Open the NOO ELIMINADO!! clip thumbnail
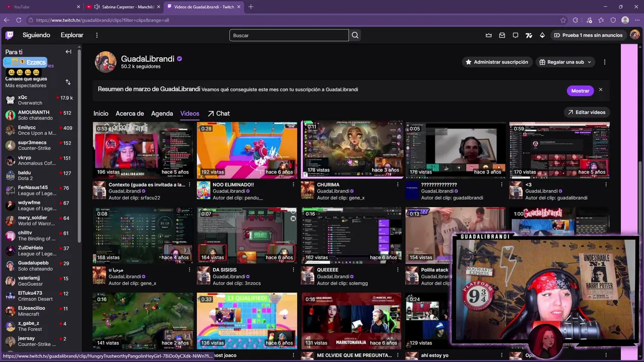This screenshot has height=362, width=644. pos(247,150)
